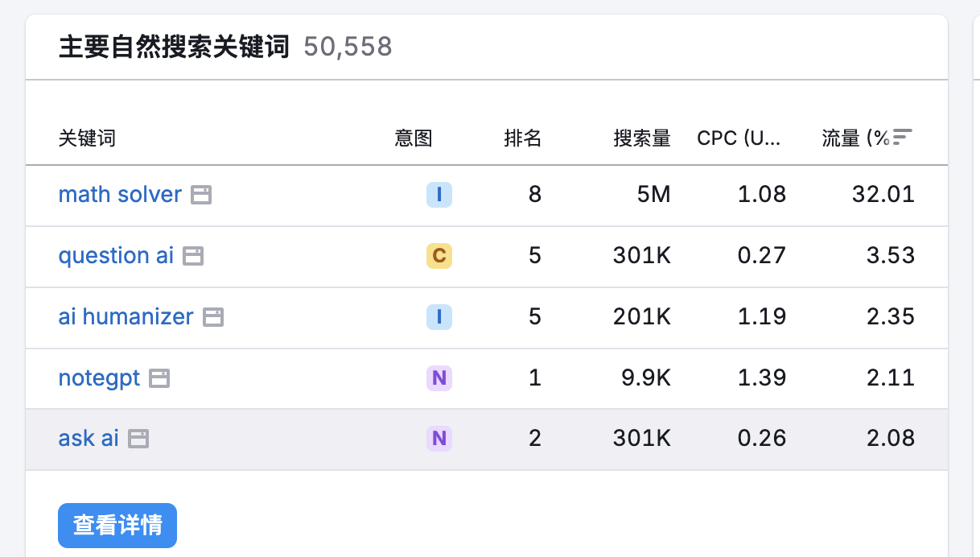980x557 pixels.
Task: Click the 搜索量 column header
Action: tap(642, 138)
